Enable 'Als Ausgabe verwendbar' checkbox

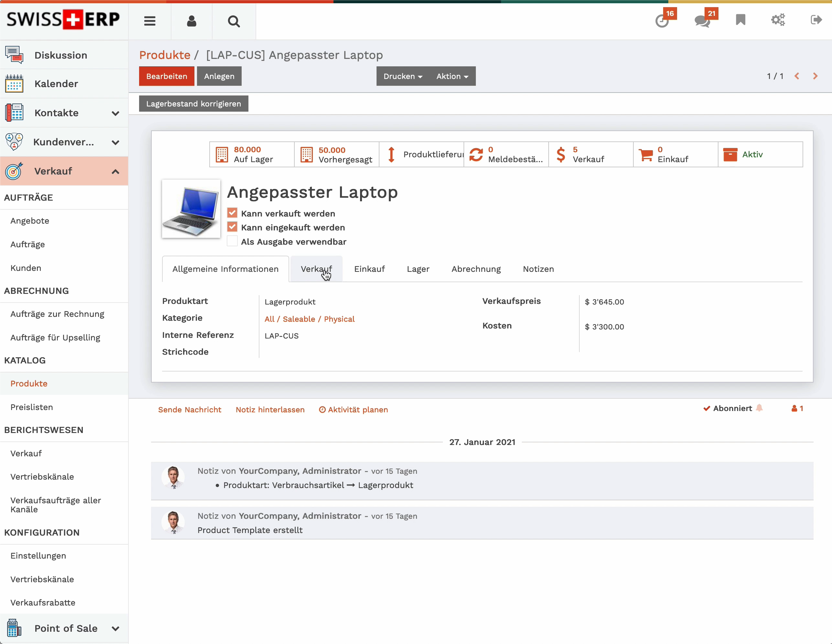pos(232,241)
